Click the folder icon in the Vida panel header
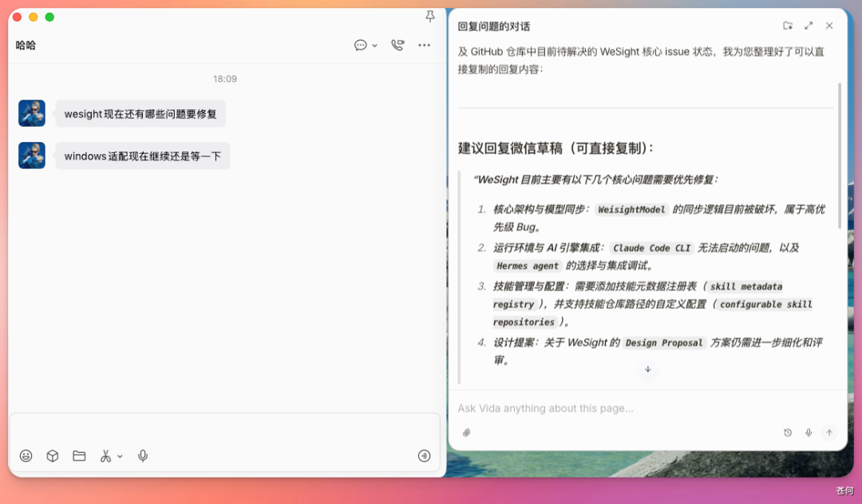The width and height of the screenshot is (862, 504). (788, 26)
